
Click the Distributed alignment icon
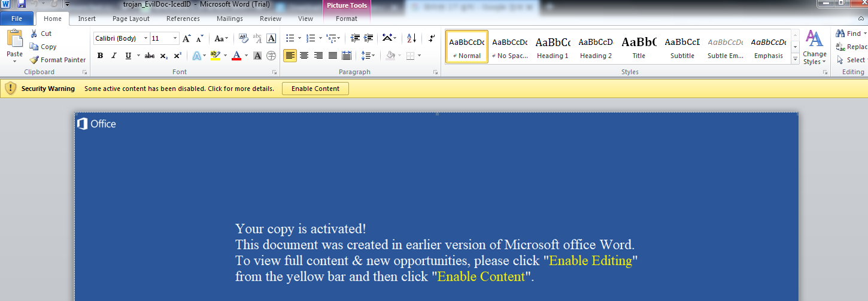click(347, 56)
